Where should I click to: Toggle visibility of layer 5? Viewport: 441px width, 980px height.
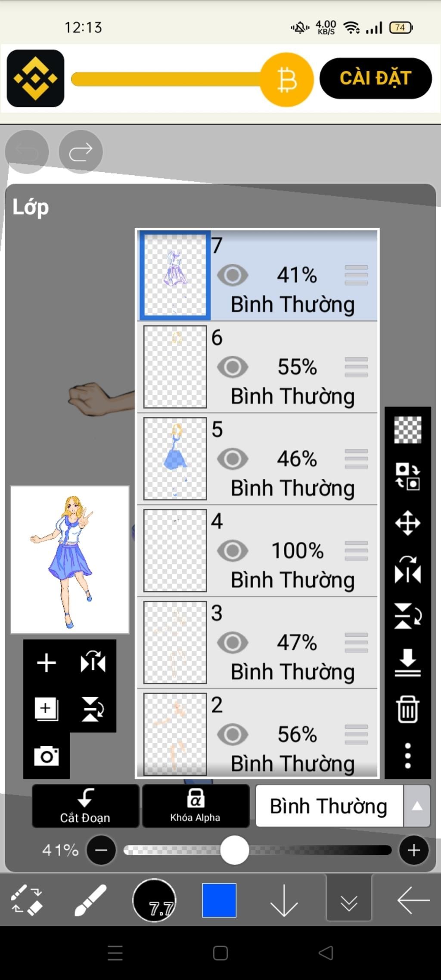[233, 459]
